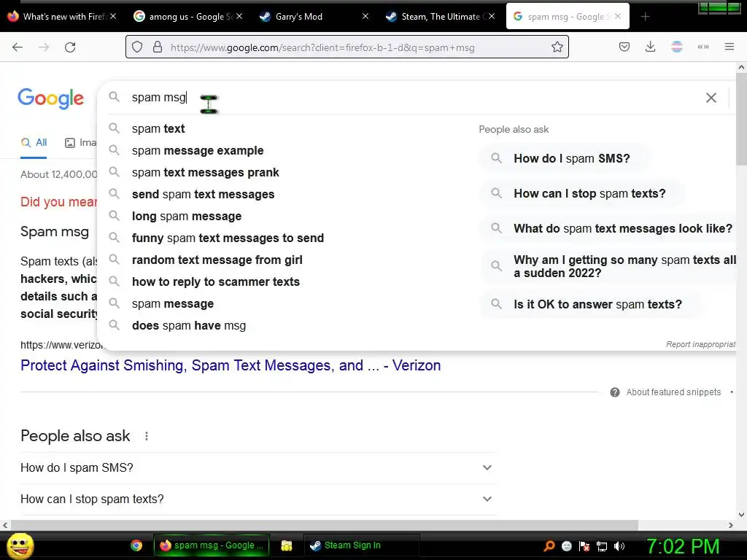Click the About featured snippets help icon
Viewport: 747px width, 560px height.
[615, 392]
